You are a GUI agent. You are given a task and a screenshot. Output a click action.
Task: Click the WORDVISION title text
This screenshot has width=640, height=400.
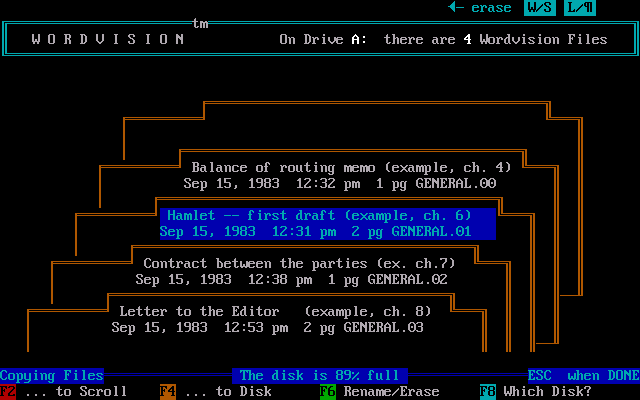coord(108,39)
